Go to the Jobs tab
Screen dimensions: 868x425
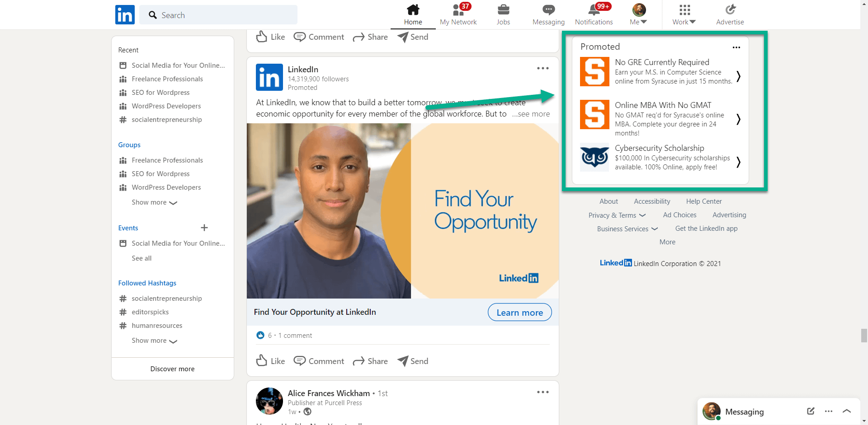click(x=503, y=15)
